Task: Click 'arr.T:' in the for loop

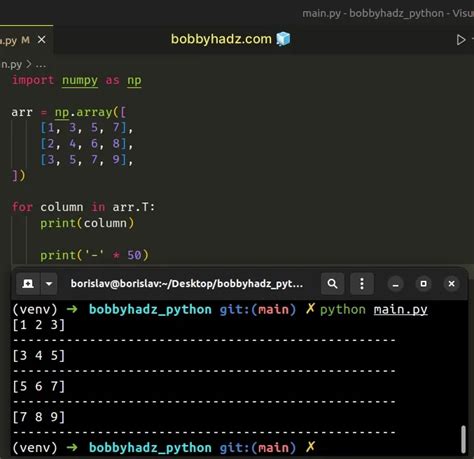Action: (x=134, y=207)
